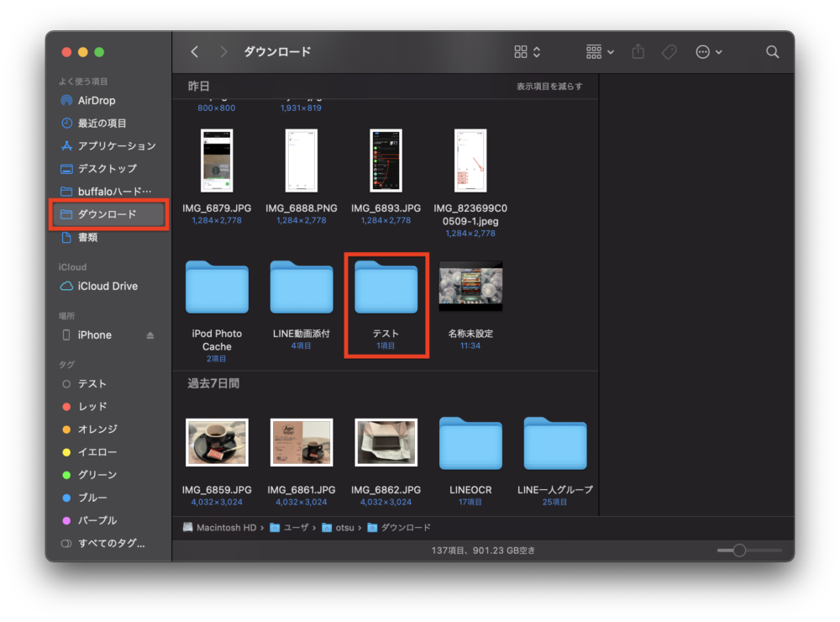Filter by the グリーン tag
The height and width of the screenshot is (622, 840).
coord(108,475)
